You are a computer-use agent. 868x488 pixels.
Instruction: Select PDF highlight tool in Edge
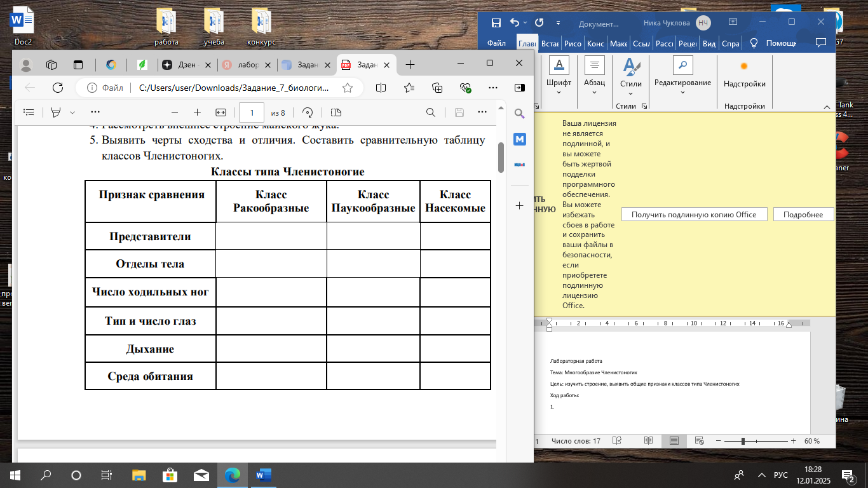tap(56, 112)
